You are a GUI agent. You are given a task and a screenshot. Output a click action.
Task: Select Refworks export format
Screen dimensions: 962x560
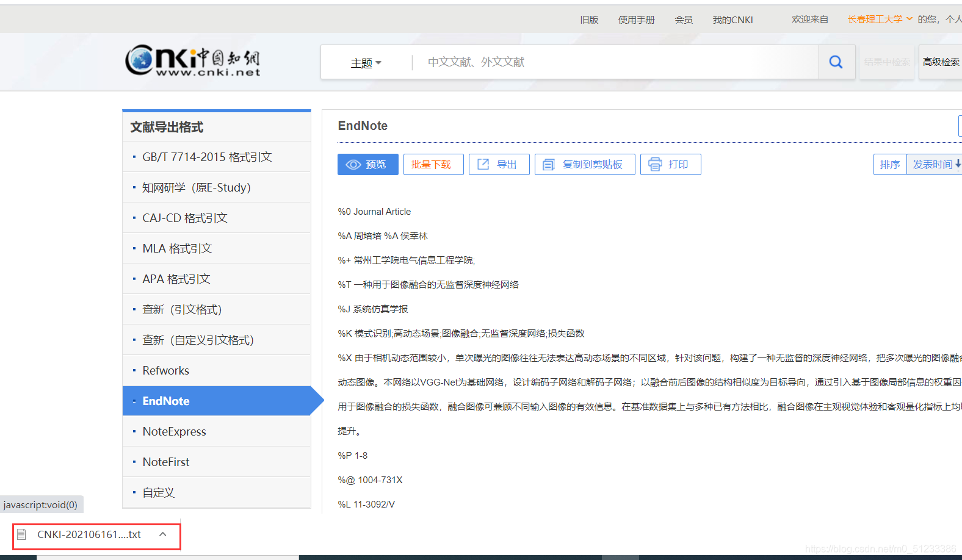click(217, 370)
